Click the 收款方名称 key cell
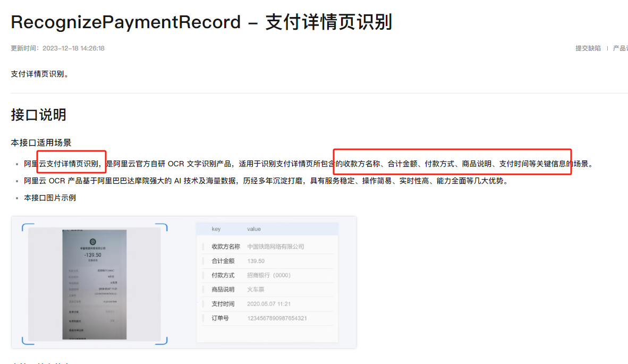The image size is (628, 364). coord(226,247)
